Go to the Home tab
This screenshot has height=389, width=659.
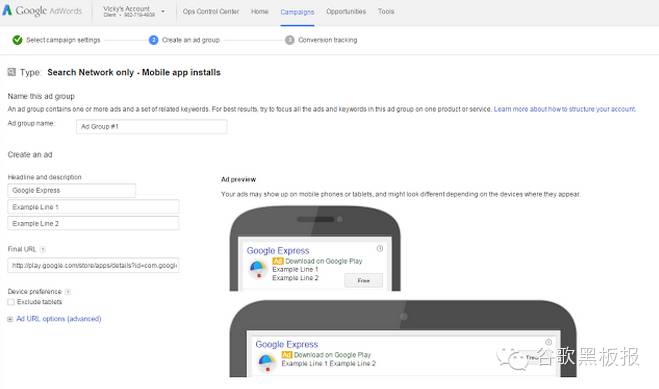pos(259,12)
